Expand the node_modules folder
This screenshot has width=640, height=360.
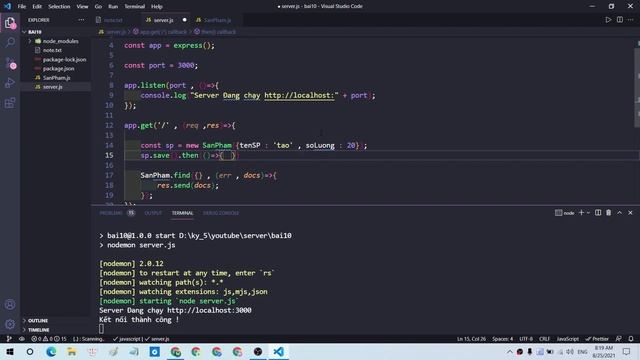click(x=60, y=41)
